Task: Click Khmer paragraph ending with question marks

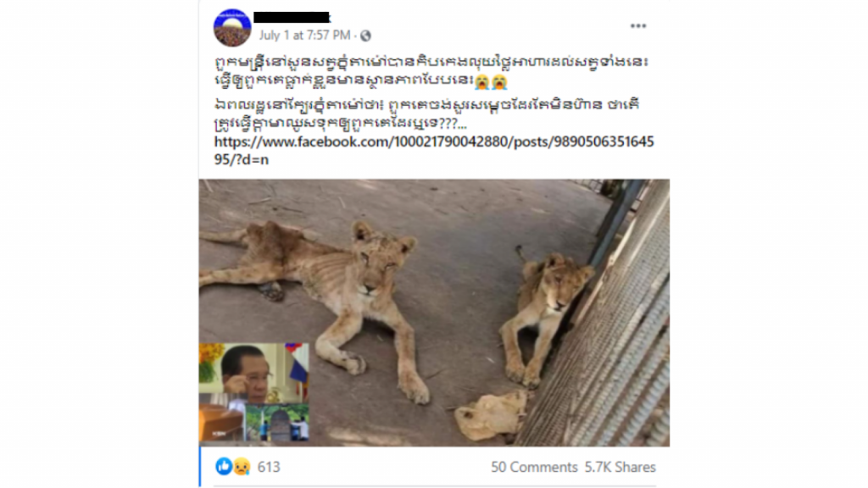Action: [x=427, y=114]
